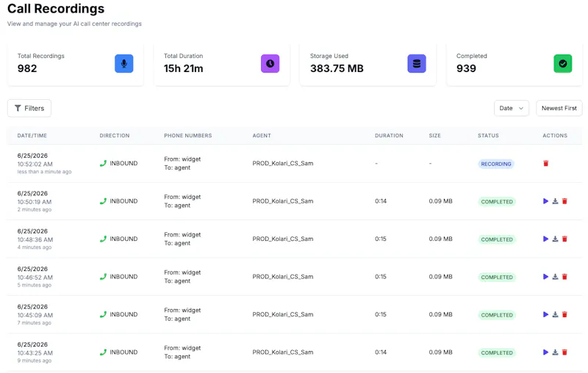Click agent name in the 10:50:19 AM row
Screen dimensions: 588x373
(283, 201)
